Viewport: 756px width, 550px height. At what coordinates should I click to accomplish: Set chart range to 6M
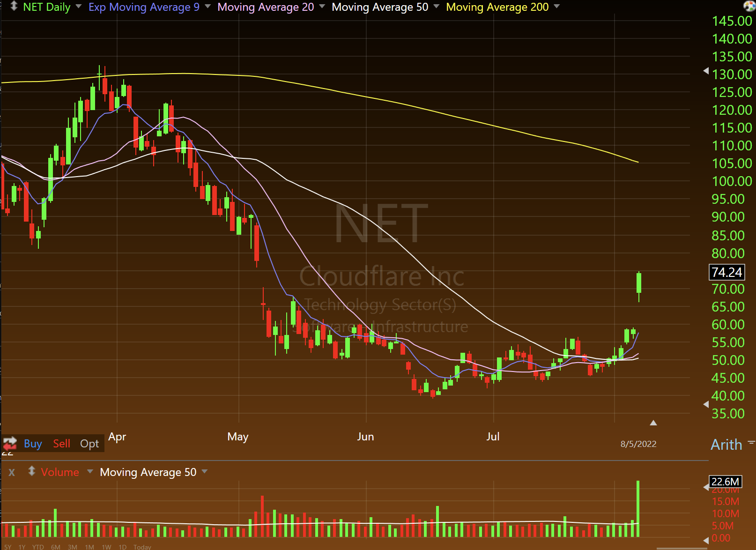tap(56, 547)
